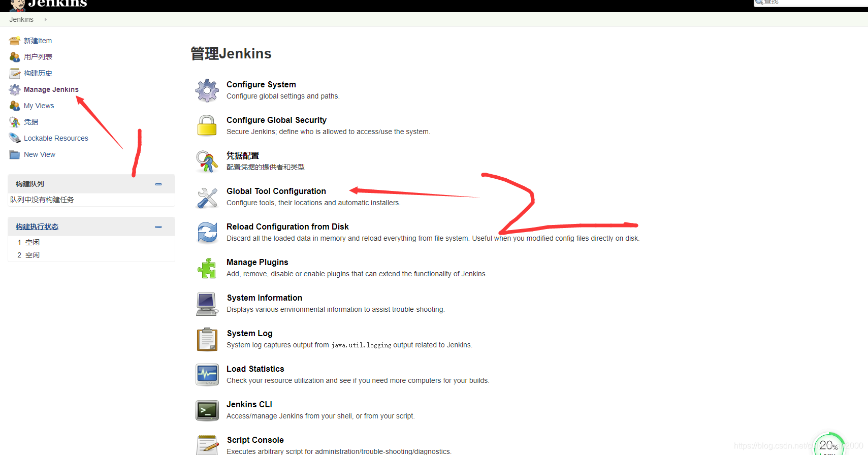The width and height of the screenshot is (868, 455).
Task: Collapse the 构建执行状态 panel
Action: (x=158, y=227)
